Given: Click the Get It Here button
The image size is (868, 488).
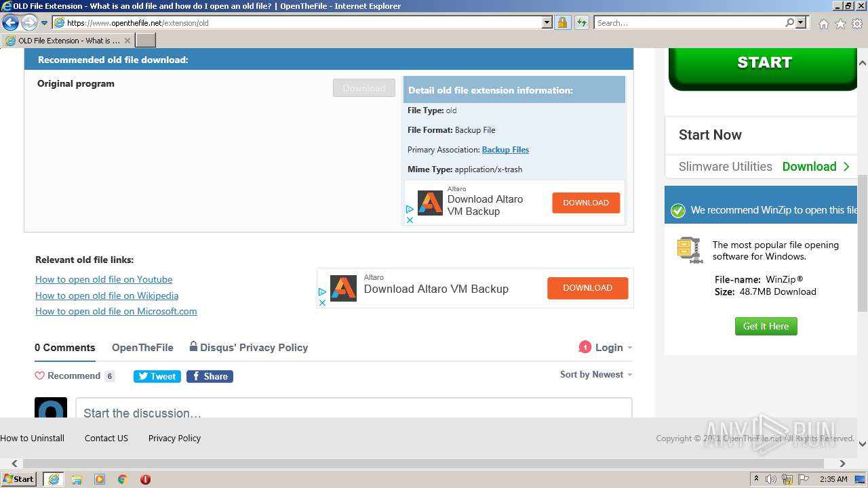Looking at the screenshot, I should tap(766, 326).
